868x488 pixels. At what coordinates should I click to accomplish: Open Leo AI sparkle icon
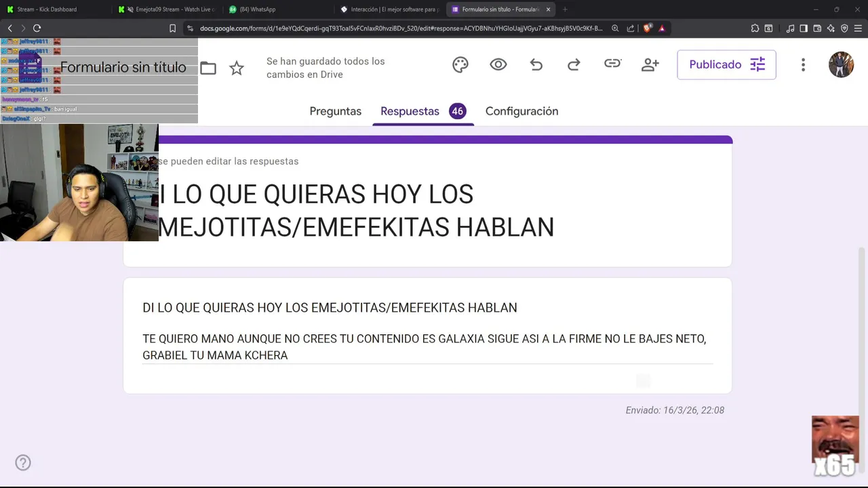(x=831, y=28)
